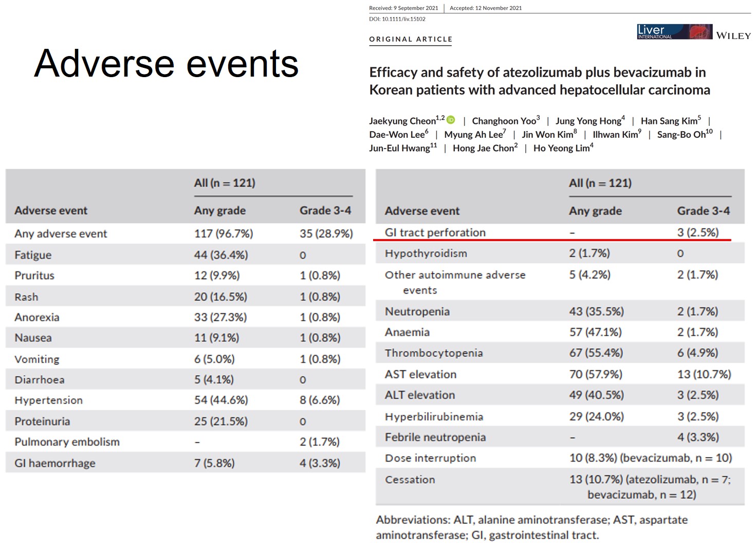Screen dimensions: 756x547
Task: Click author name Jun-Eul Hwang
Action: (403, 148)
